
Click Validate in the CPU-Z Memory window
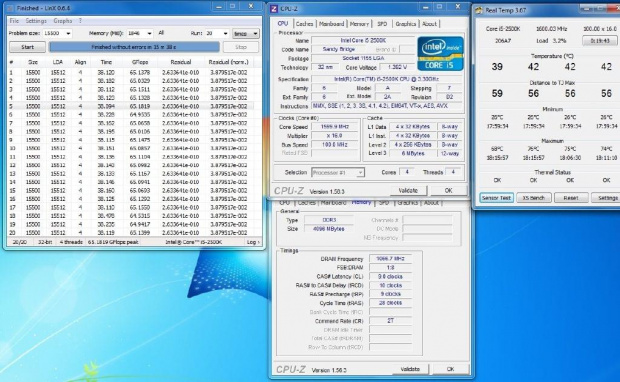[410, 369]
